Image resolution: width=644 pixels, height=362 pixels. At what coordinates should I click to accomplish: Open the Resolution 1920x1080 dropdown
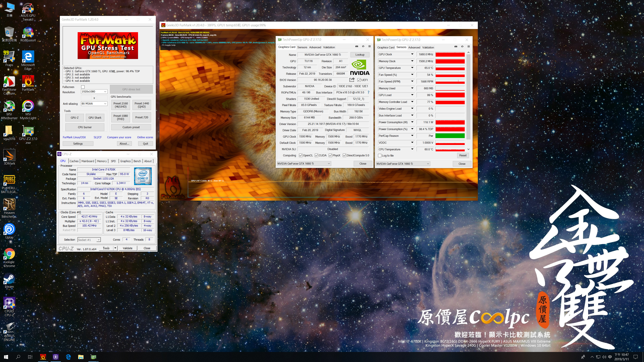click(x=94, y=92)
